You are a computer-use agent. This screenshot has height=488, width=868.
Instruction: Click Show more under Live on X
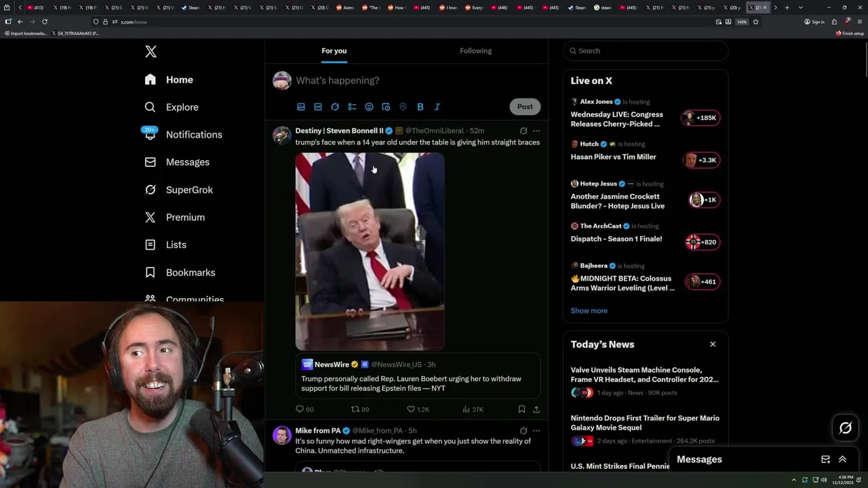click(x=589, y=310)
